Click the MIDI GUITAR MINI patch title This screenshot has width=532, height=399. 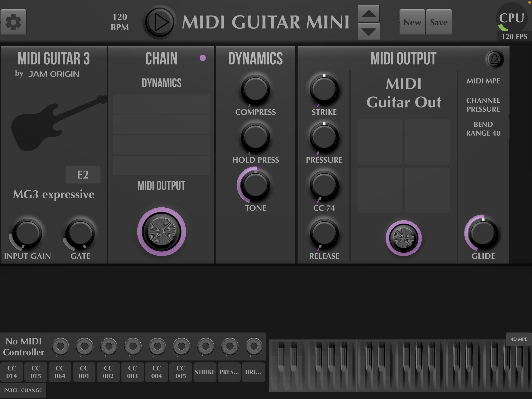(266, 22)
